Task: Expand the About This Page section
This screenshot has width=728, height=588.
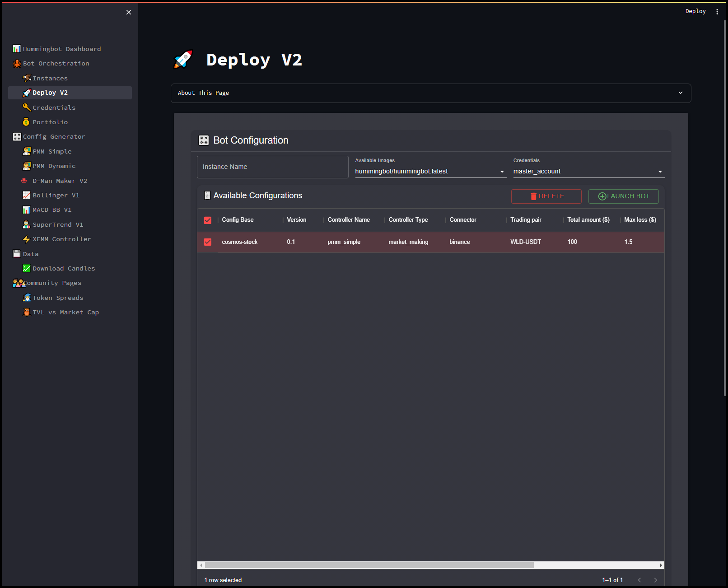Action: coord(430,93)
